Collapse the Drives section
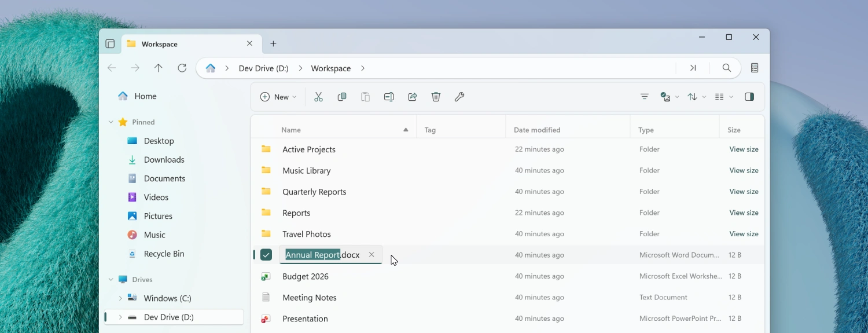 tap(111, 279)
